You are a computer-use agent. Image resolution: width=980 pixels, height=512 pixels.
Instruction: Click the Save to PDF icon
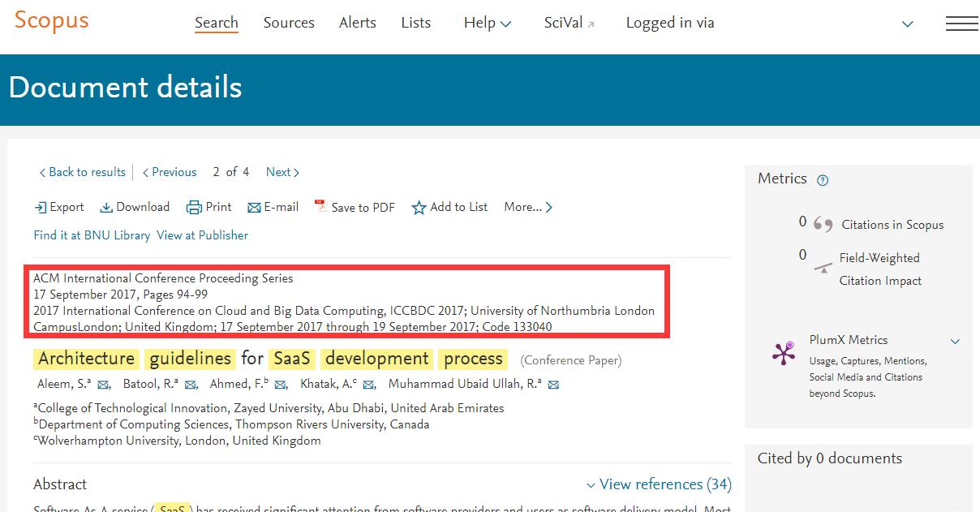(320, 207)
